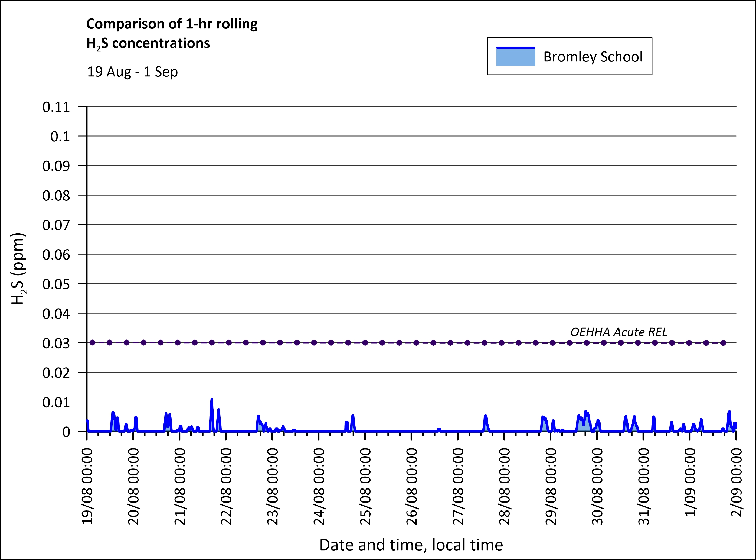
Task: Click the 30/08 00:00 x-axis date label
Action: click(597, 486)
